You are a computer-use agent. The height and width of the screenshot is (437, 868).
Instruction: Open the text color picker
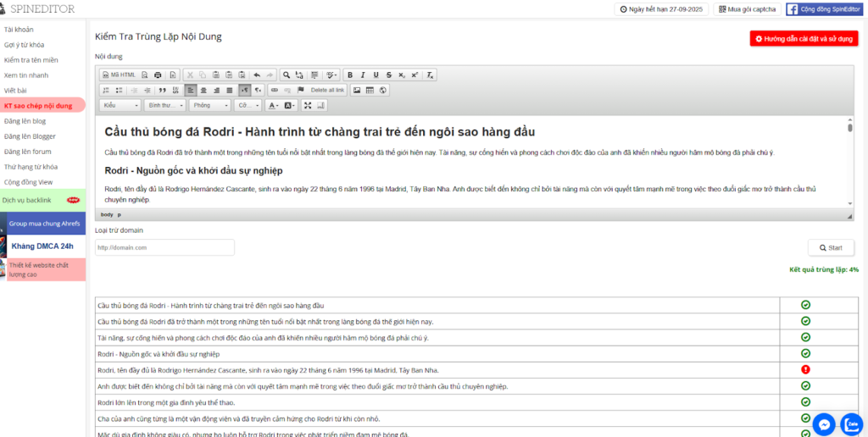(x=273, y=105)
